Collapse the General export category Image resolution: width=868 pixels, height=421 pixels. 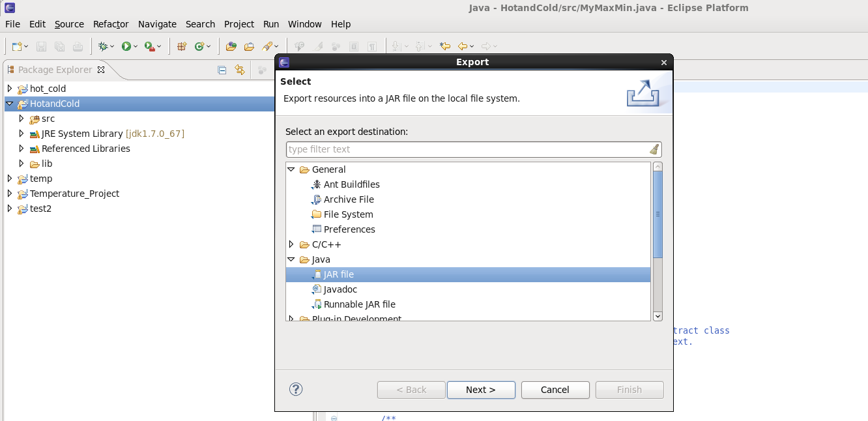(x=291, y=169)
